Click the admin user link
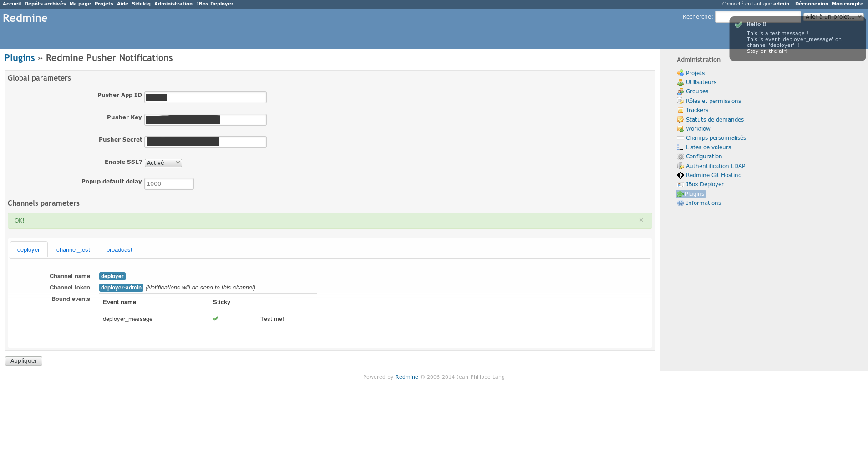The height and width of the screenshot is (462, 868). [x=781, y=4]
